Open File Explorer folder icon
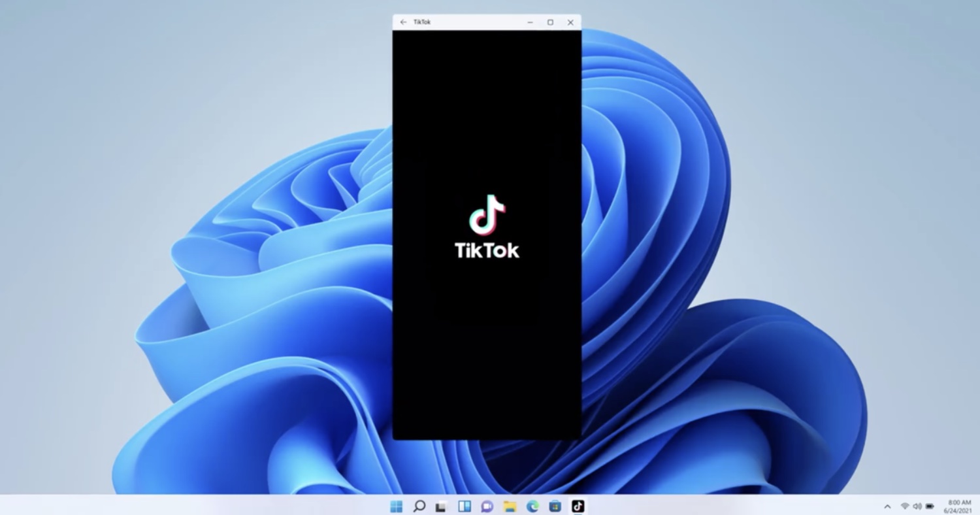 [x=510, y=507]
